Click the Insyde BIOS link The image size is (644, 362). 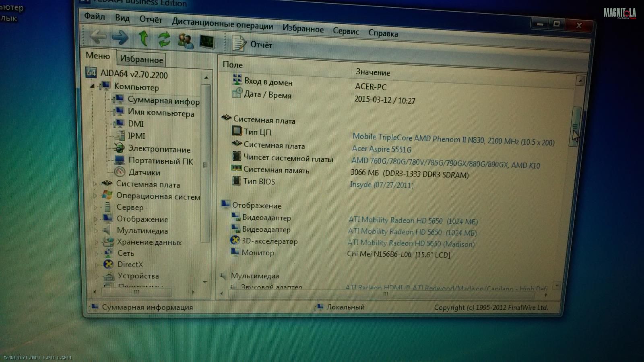[382, 185]
